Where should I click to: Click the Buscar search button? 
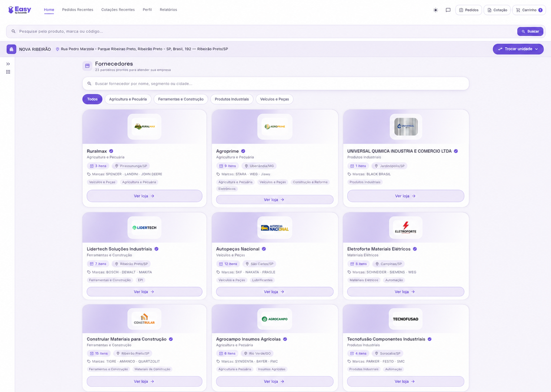click(x=530, y=31)
